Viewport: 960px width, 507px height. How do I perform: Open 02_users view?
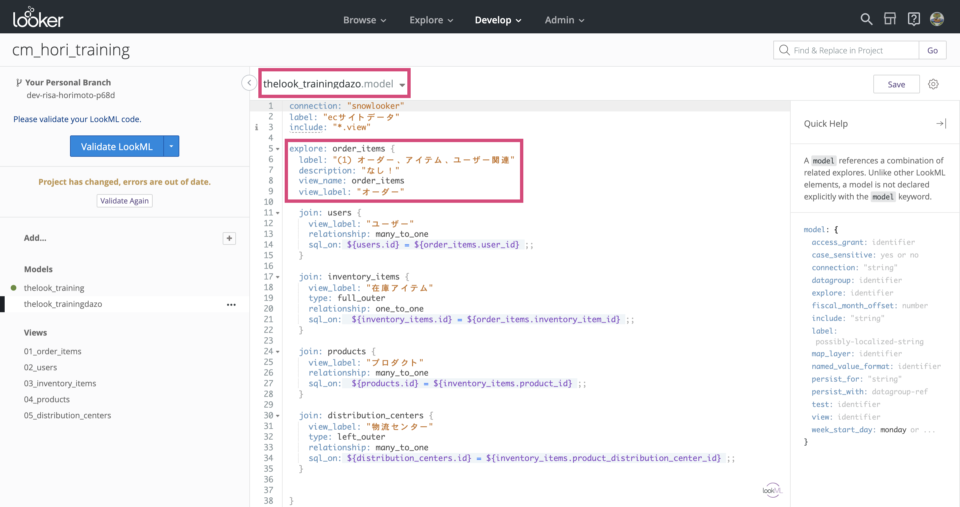(x=40, y=367)
